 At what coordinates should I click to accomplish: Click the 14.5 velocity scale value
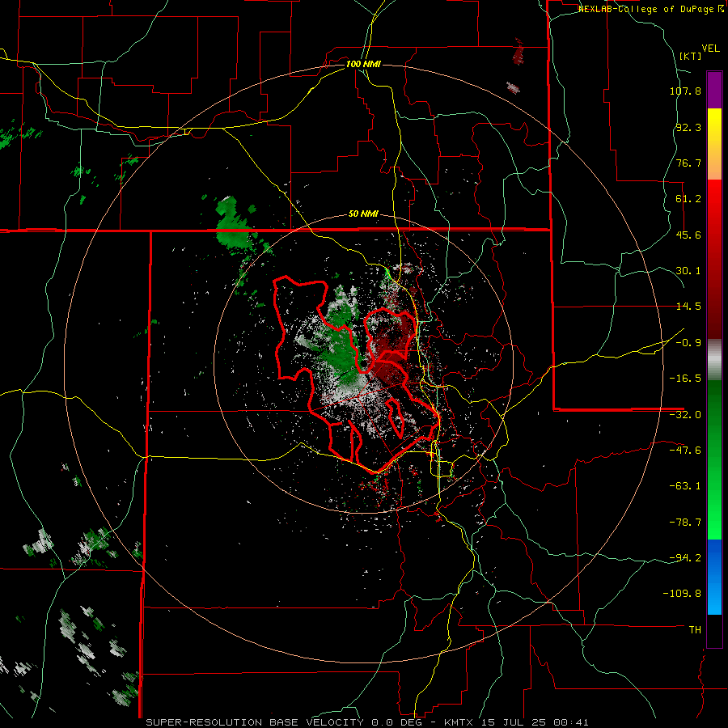tap(688, 307)
